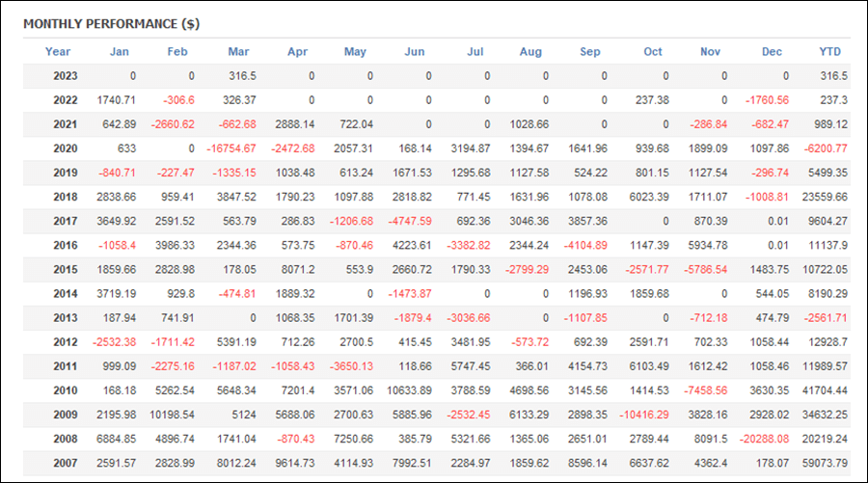The width and height of the screenshot is (868, 483).
Task: Click the Jun column header
Action: pyautogui.click(x=414, y=51)
